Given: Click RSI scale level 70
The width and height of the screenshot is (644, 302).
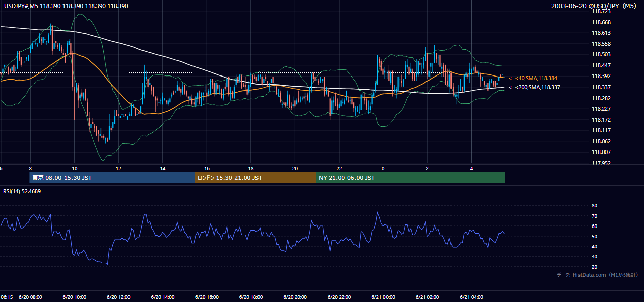Looking at the screenshot, I should tap(594, 216).
